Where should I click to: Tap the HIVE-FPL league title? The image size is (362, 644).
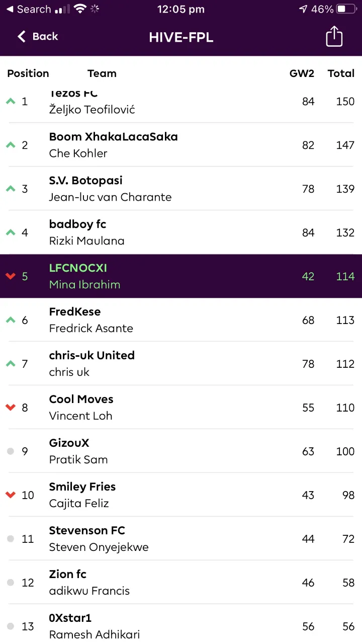click(x=181, y=37)
